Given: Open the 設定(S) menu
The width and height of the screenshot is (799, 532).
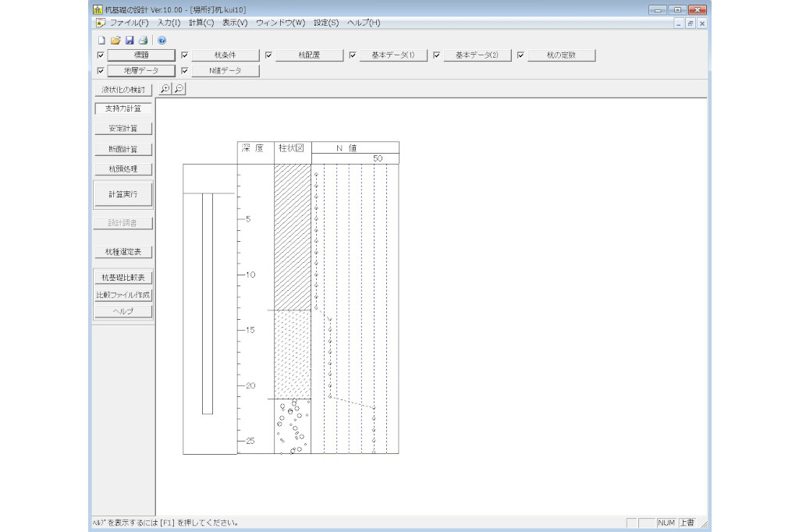Looking at the screenshot, I should [x=326, y=23].
